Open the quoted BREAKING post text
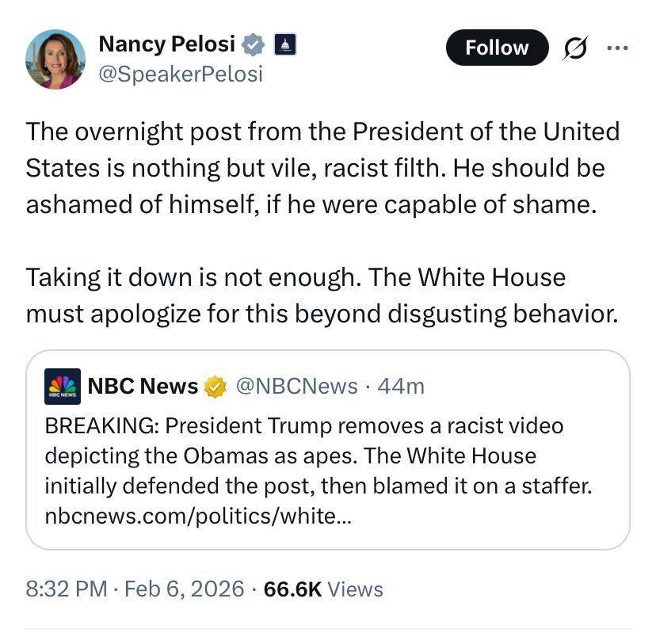Screen dimensions: 656x644 tap(317, 455)
